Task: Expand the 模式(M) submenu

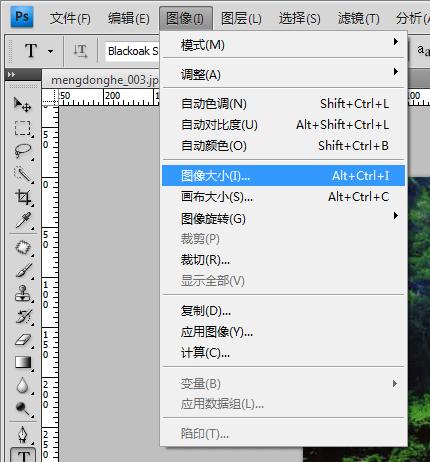Action: [x=283, y=45]
